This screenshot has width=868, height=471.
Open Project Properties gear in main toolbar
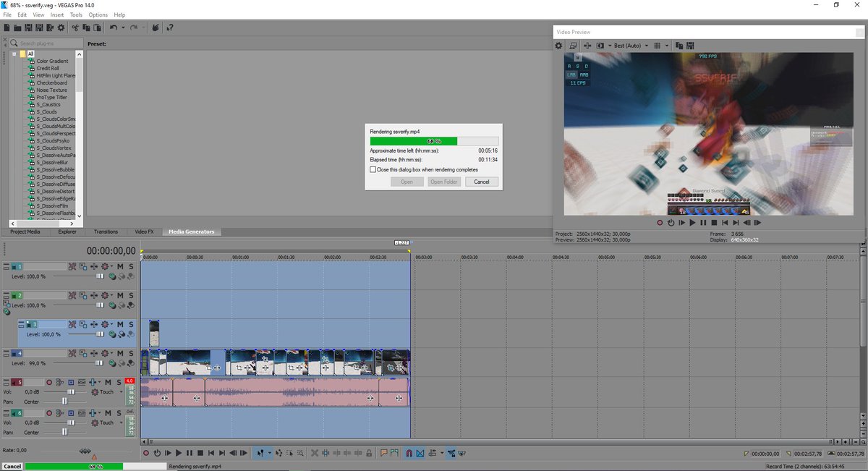61,27
